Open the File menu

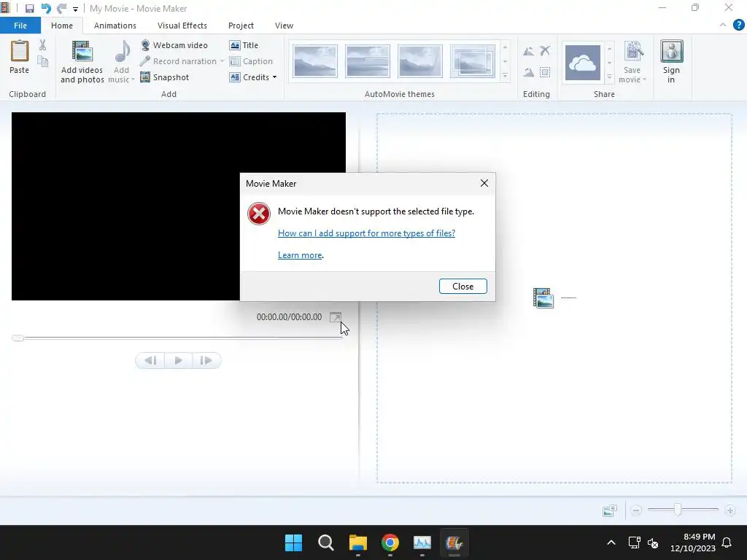tap(20, 26)
